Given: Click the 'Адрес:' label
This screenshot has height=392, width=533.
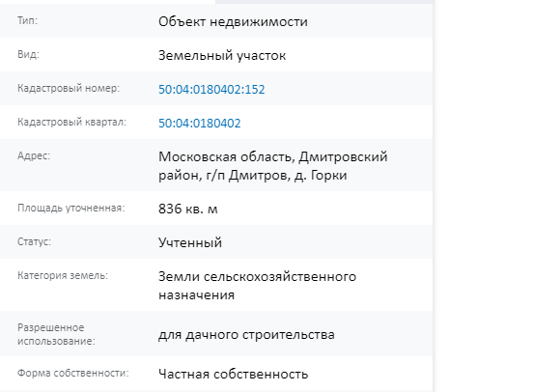Looking at the screenshot, I should pos(34,155).
